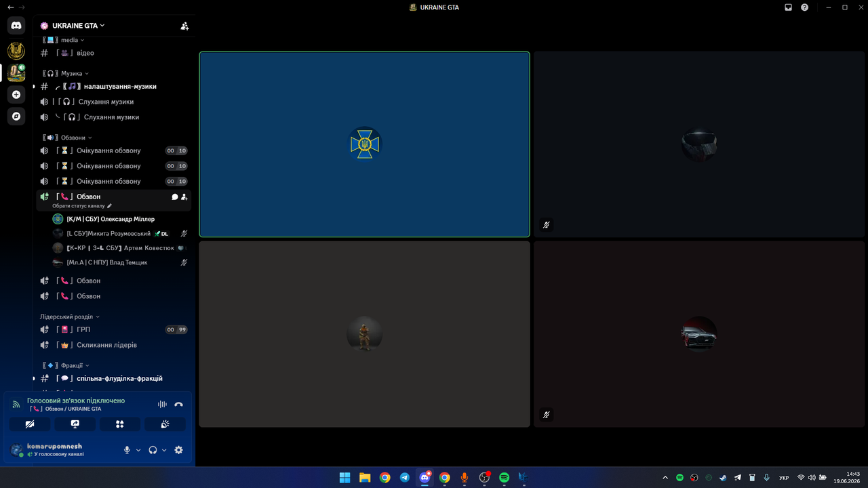Open the microphone input options arrow

(138, 450)
